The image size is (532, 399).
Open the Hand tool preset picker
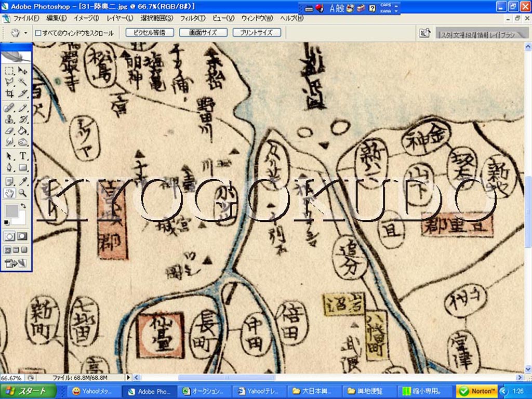(x=25, y=33)
